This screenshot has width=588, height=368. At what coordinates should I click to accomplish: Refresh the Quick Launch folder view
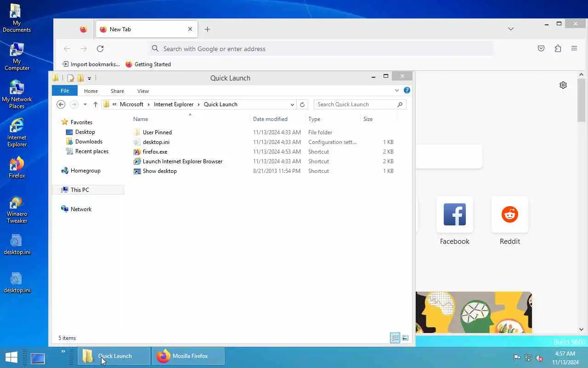point(302,104)
